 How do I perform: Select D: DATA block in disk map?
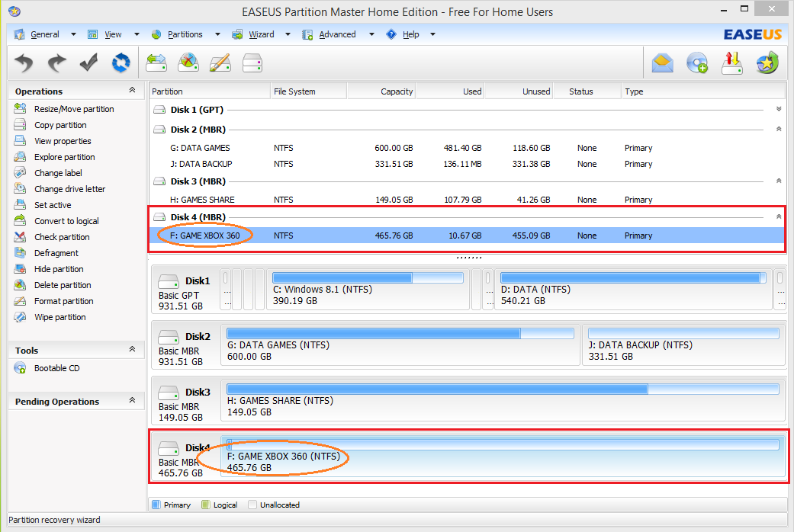pyautogui.click(x=633, y=290)
